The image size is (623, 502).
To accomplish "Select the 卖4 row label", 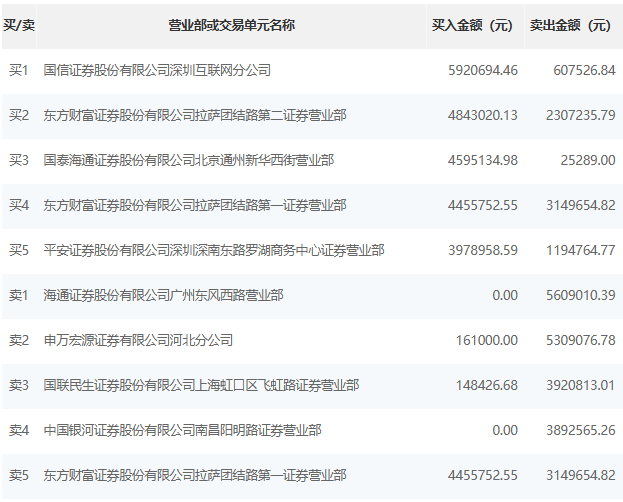I will 19,430.
